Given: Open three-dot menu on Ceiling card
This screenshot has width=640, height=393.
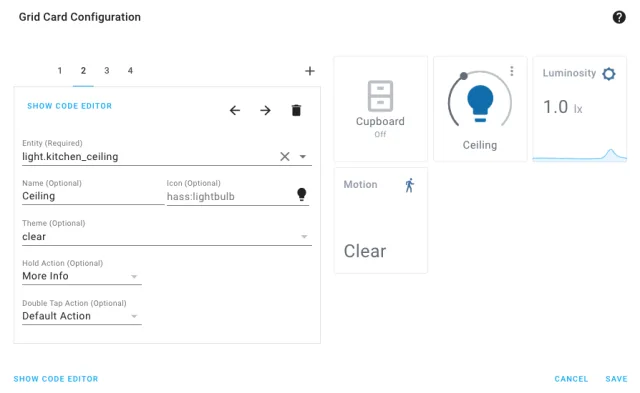Looking at the screenshot, I should tap(511, 71).
